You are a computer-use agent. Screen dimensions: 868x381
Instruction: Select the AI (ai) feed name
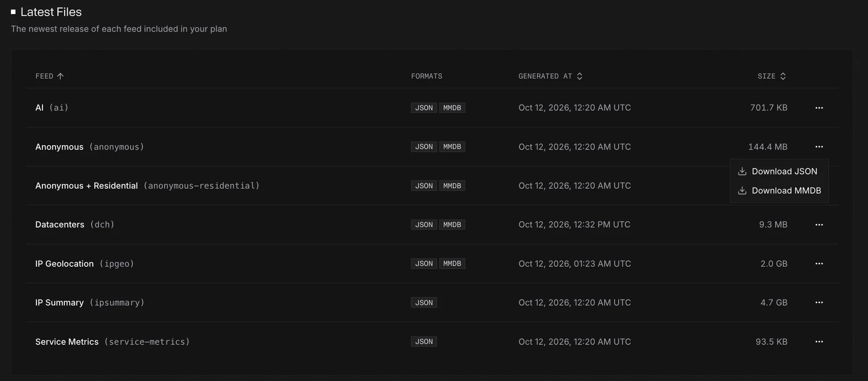pos(52,108)
